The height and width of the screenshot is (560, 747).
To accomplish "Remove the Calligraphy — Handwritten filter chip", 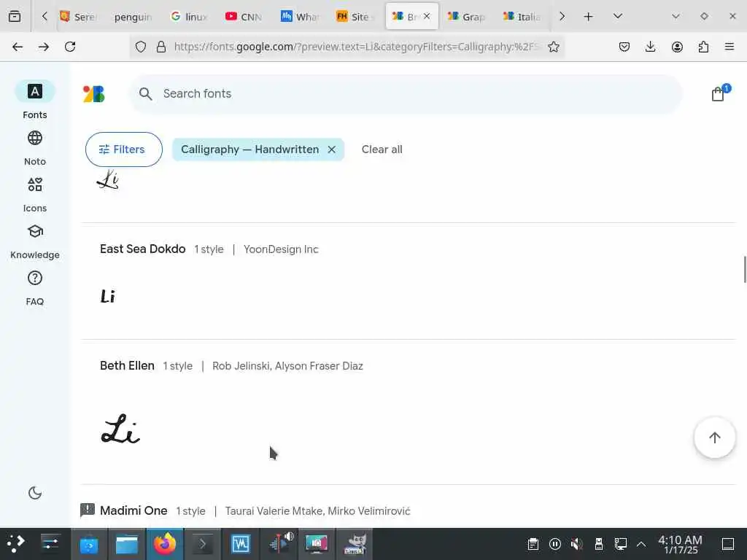I will [x=332, y=149].
